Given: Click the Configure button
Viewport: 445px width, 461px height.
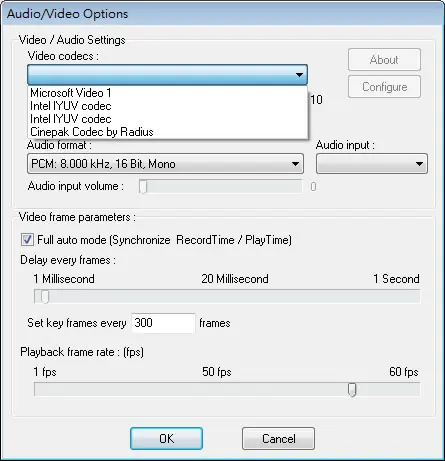Looking at the screenshot, I should 384,87.
